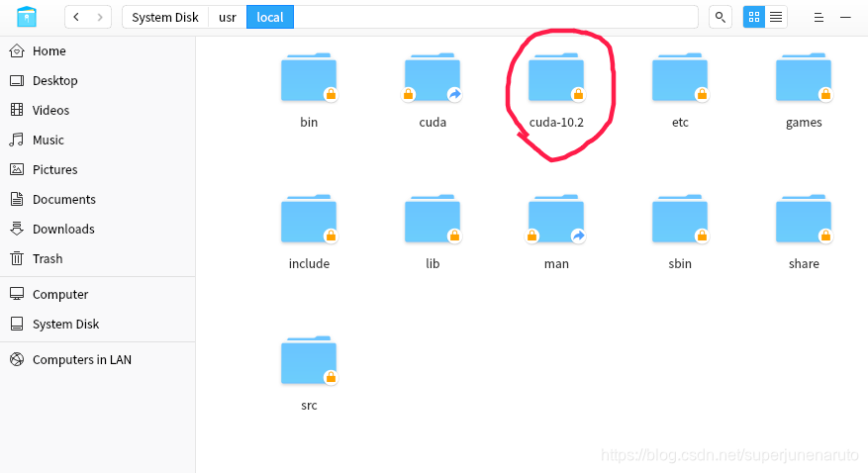
Task: Open the cuda symlink folder
Action: point(433,77)
